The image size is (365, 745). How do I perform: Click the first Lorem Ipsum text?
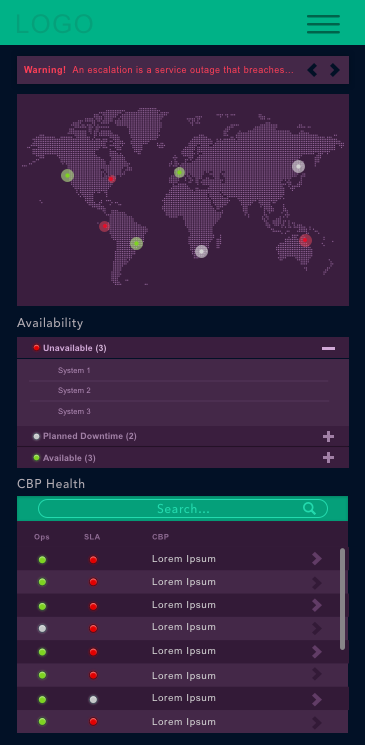pyautogui.click(x=183, y=559)
